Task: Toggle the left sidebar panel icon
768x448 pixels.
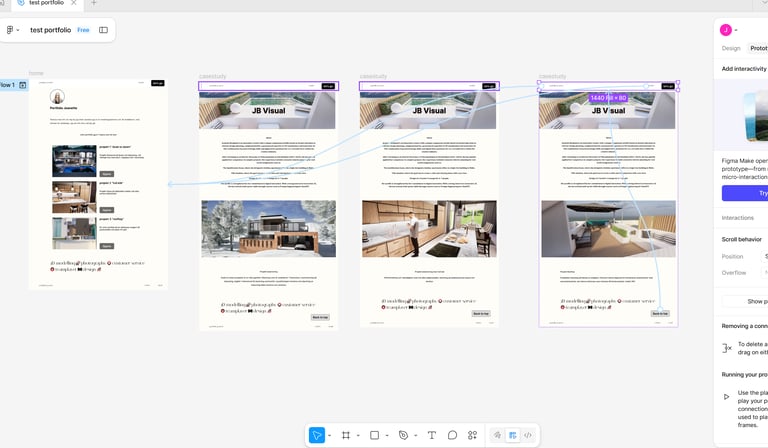Action: point(103,30)
